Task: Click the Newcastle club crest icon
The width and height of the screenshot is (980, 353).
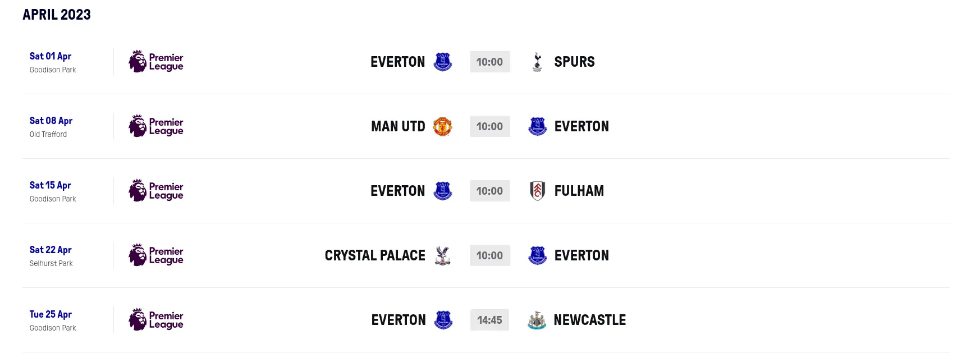Action: [x=537, y=320]
